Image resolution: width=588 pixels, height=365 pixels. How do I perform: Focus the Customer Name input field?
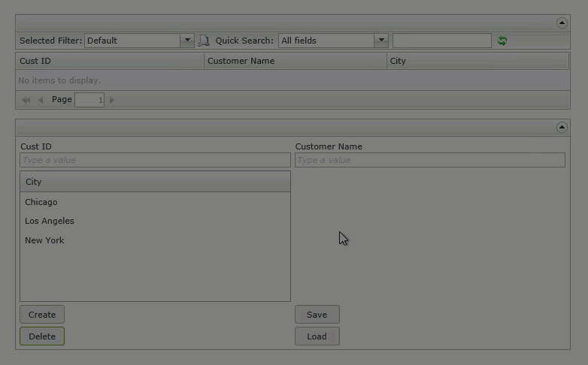pos(429,160)
